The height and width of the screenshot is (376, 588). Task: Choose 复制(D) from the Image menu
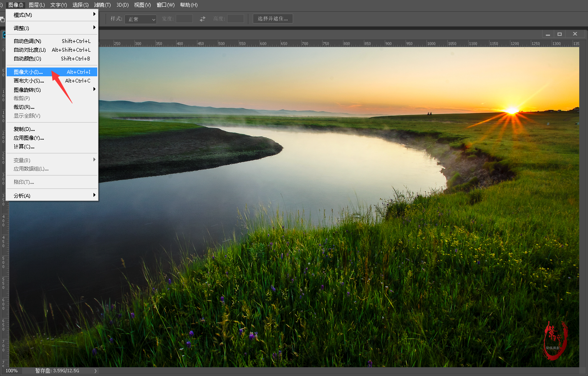pyautogui.click(x=24, y=129)
